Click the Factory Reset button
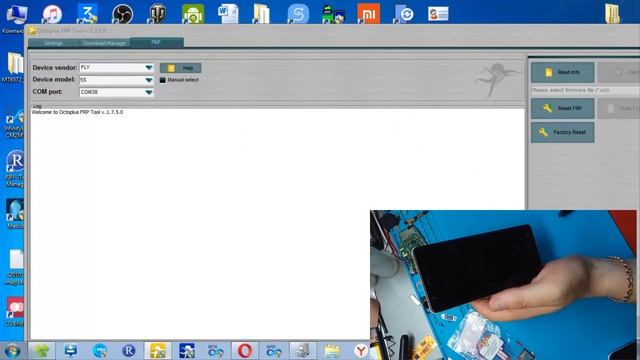 pyautogui.click(x=562, y=132)
